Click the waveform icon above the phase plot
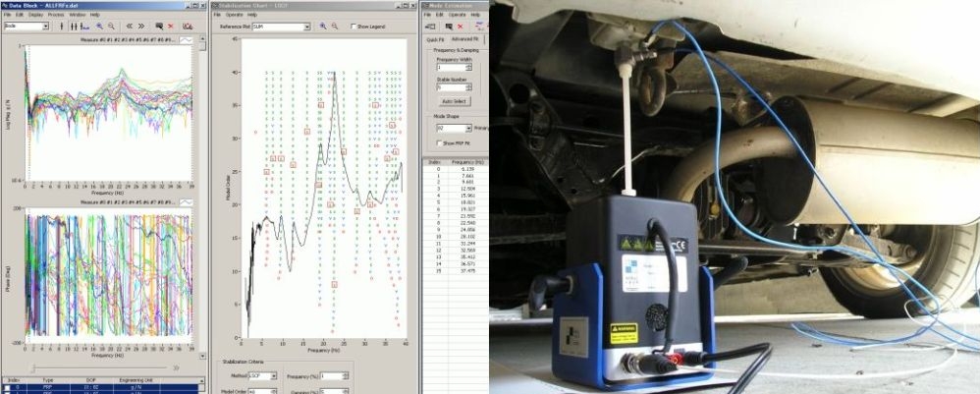The width and height of the screenshot is (980, 394). (187, 202)
